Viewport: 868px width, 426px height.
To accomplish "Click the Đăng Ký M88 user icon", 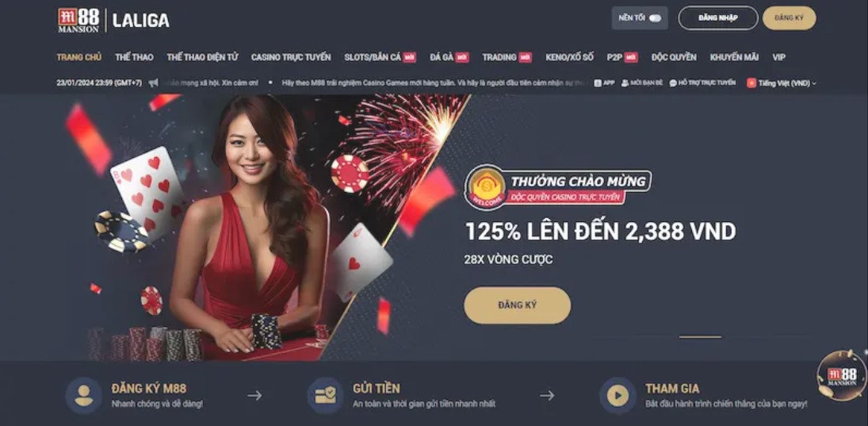I will click(83, 396).
